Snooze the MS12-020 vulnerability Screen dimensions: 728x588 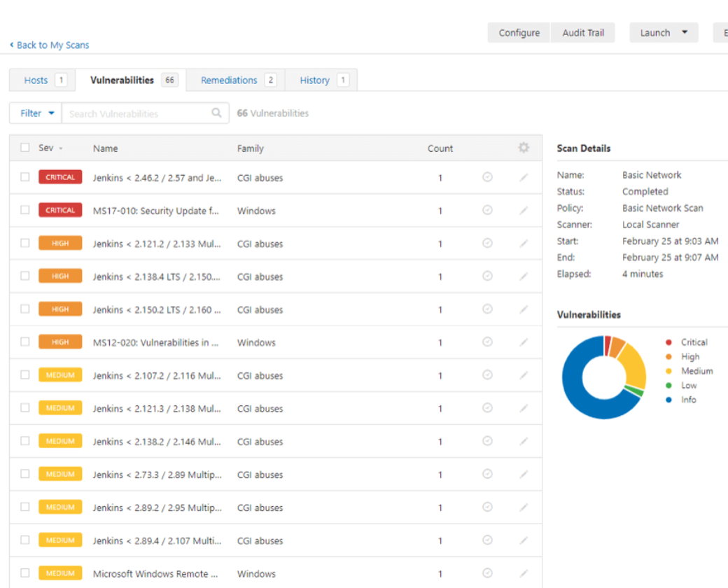pyautogui.click(x=487, y=342)
